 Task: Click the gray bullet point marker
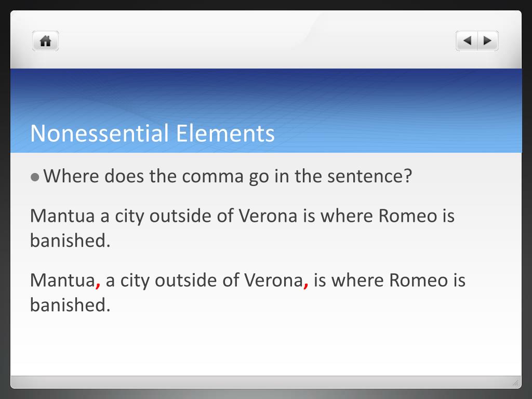(x=35, y=177)
